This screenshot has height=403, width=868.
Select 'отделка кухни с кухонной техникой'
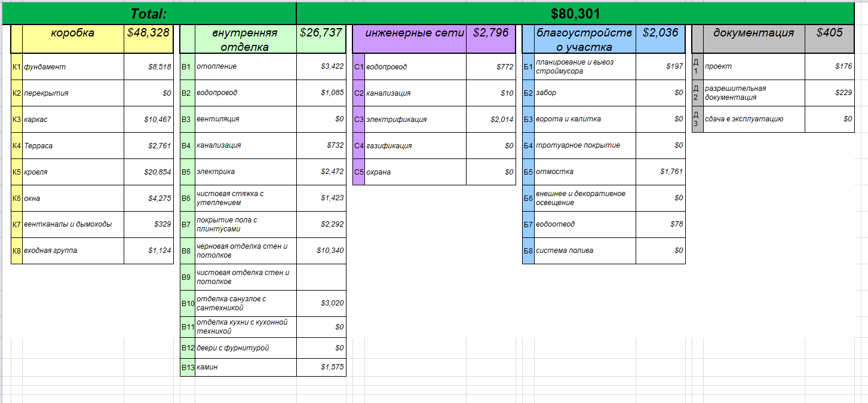tap(246, 327)
